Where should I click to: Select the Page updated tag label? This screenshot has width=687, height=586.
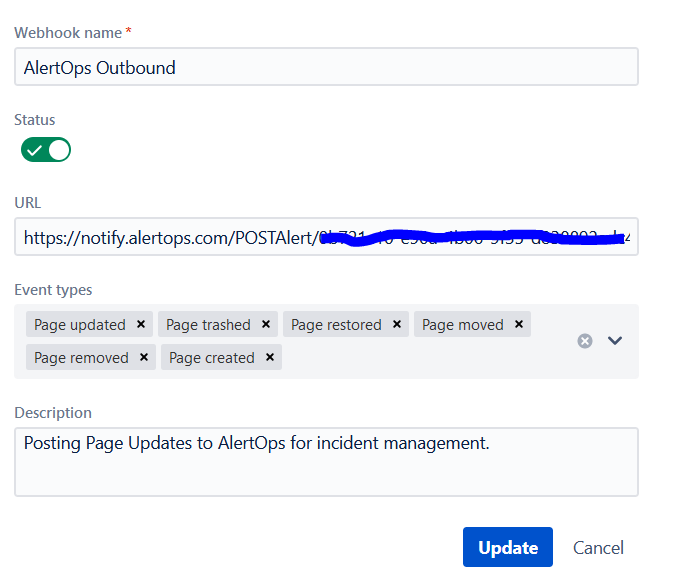click(80, 325)
